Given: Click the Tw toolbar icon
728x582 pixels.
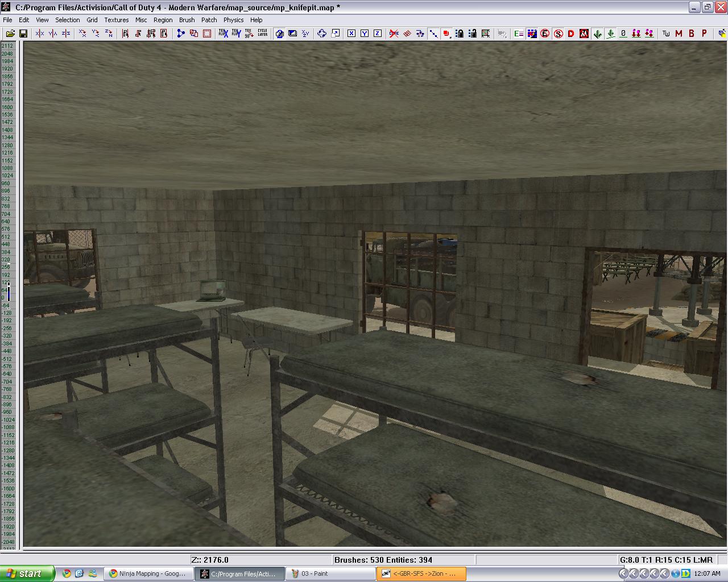Looking at the screenshot, I should pyautogui.click(x=666, y=34).
